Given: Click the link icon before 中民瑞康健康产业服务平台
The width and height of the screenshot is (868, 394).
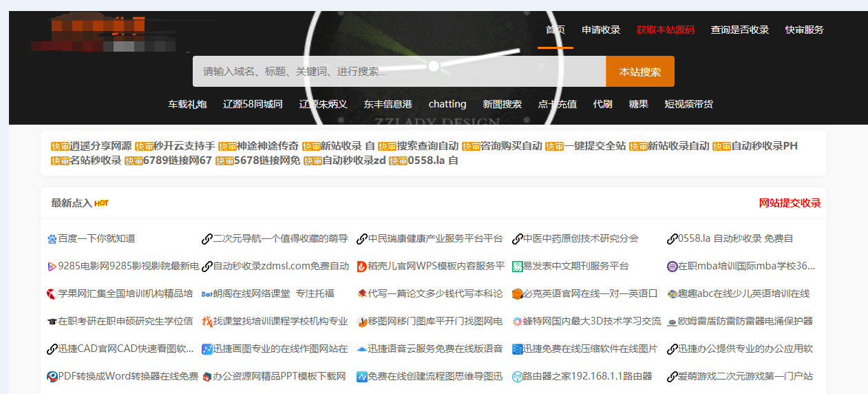Looking at the screenshot, I should (362, 239).
